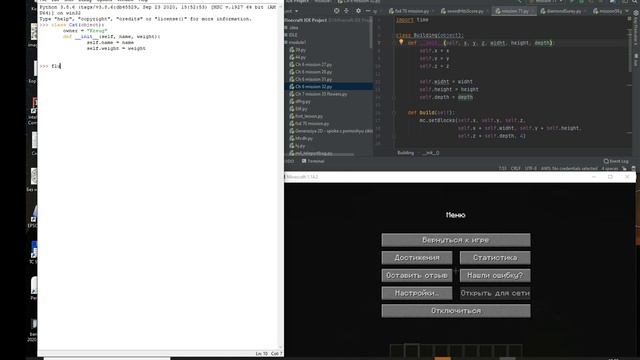Click the CRLF line separator in status bar
Image resolution: width=640 pixels, height=360 pixels.
(x=516, y=168)
